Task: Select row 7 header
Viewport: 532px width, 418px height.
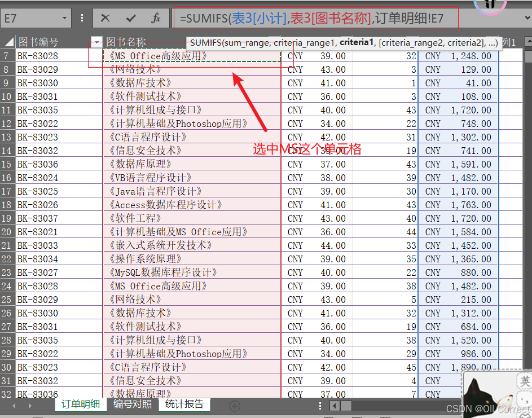Action: pyautogui.click(x=7, y=56)
